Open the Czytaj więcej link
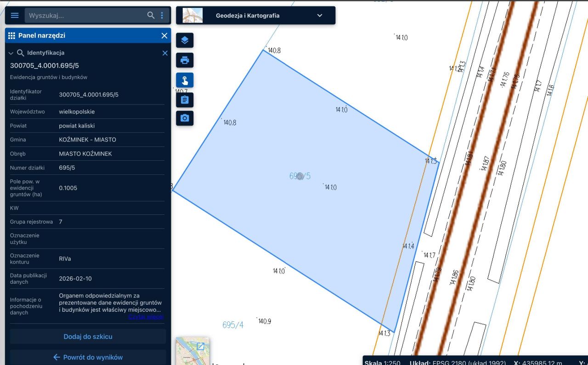Image resolution: width=588 pixels, height=365 pixels. click(146, 317)
